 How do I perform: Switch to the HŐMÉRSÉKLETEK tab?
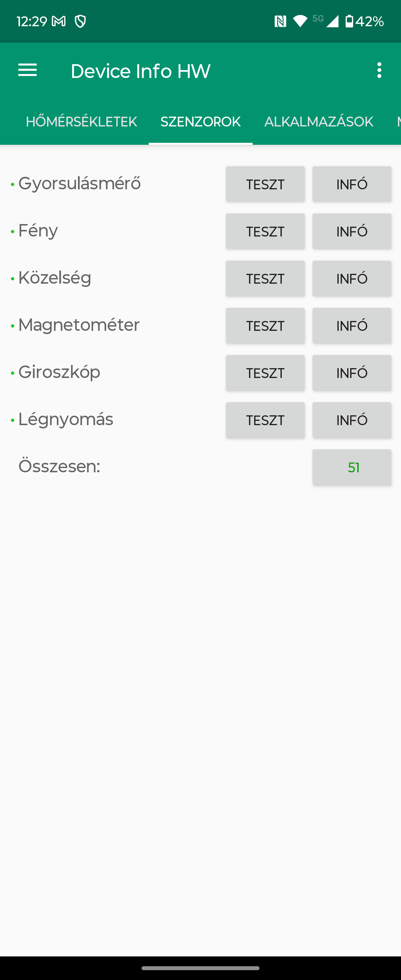coord(82,122)
